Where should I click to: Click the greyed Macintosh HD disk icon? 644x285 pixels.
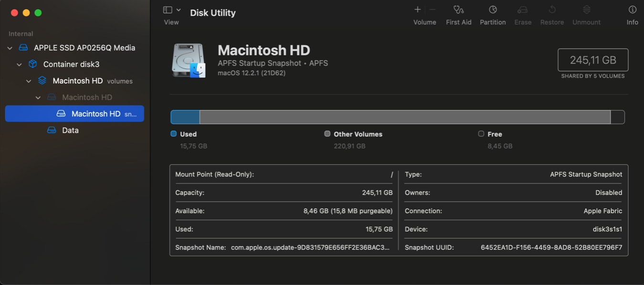click(52, 97)
